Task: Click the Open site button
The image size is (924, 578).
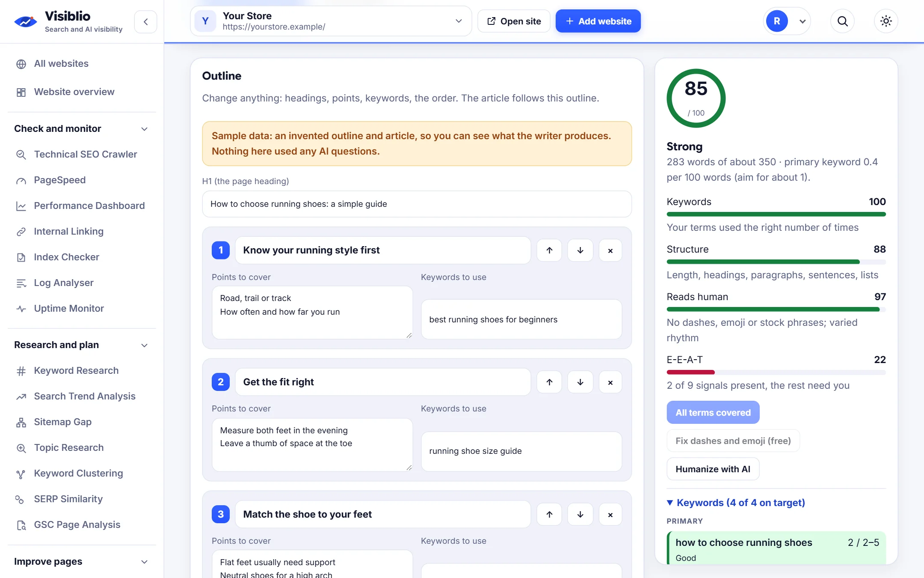Action: pyautogui.click(x=514, y=21)
